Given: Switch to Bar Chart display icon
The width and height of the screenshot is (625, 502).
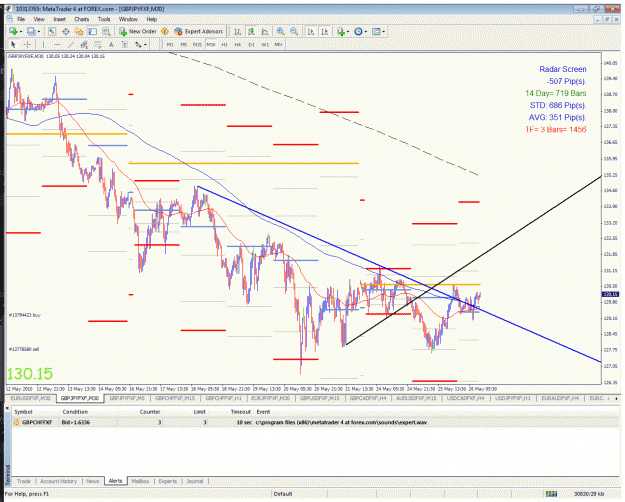Looking at the screenshot, I should tap(238, 31).
